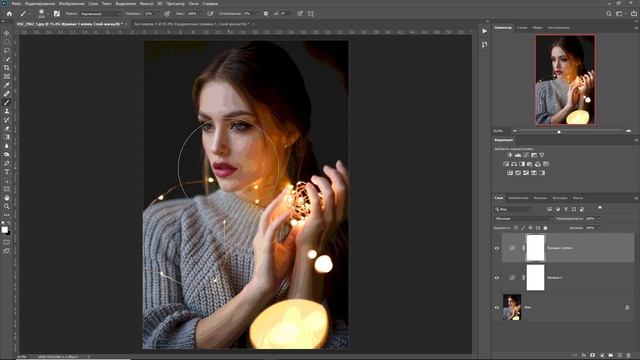Add a Hue/Saturation adjustment
640x360 pixels.
pyautogui.click(x=506, y=164)
